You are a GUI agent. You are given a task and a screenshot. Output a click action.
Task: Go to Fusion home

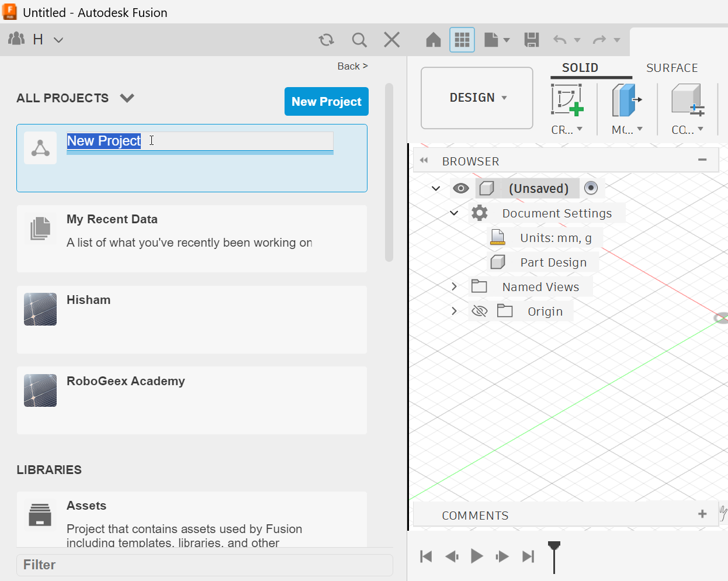pos(434,40)
